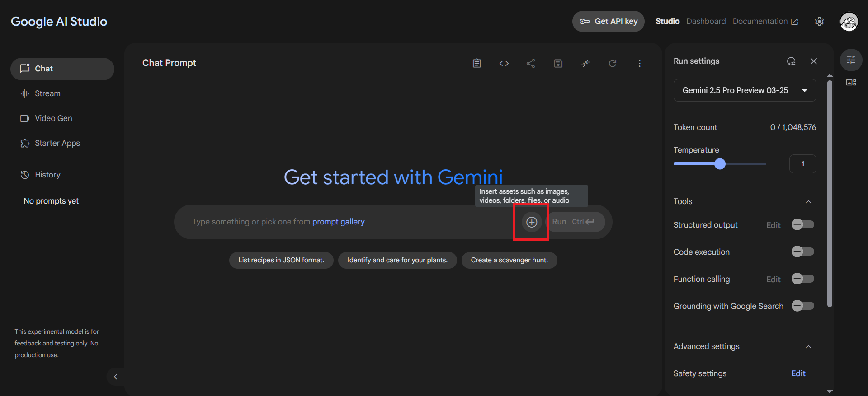Share the prompt using share icon
The height and width of the screenshot is (396, 868).
pos(531,63)
